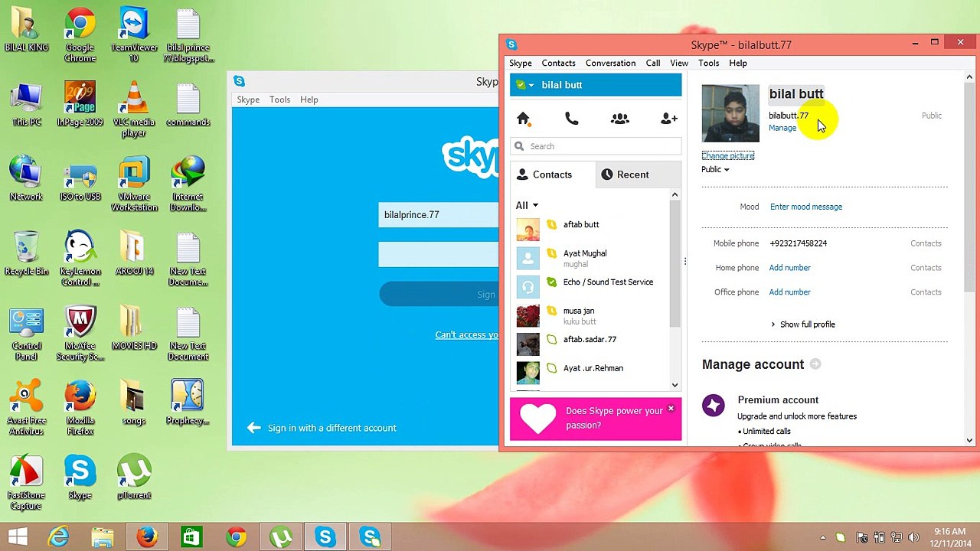Switch to the Contacts tab
This screenshot has height=551, width=980.
pyautogui.click(x=552, y=174)
